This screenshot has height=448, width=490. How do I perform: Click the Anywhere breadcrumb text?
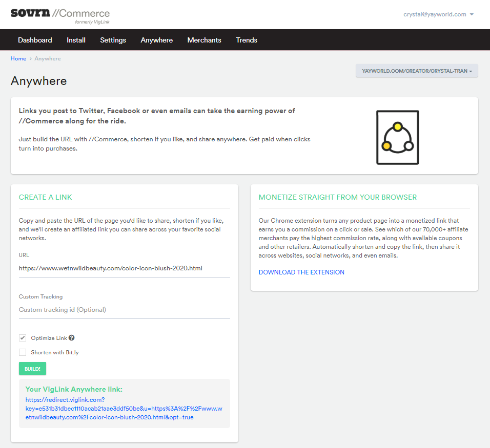[x=48, y=58]
